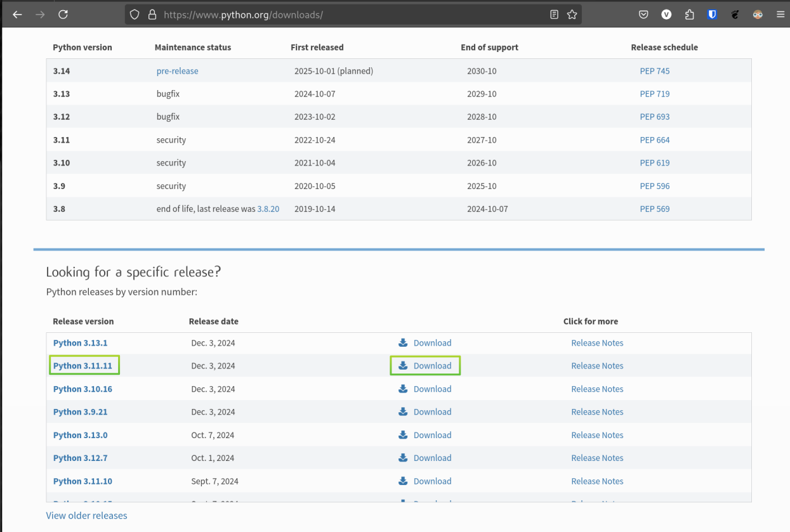Click the forward navigation arrow

coord(40,15)
